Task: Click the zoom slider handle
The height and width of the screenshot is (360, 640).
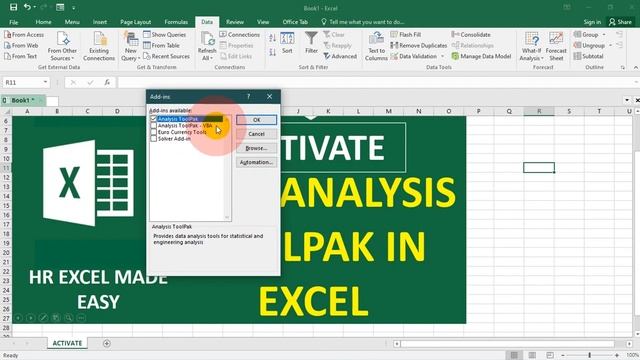Action: pos(589,355)
